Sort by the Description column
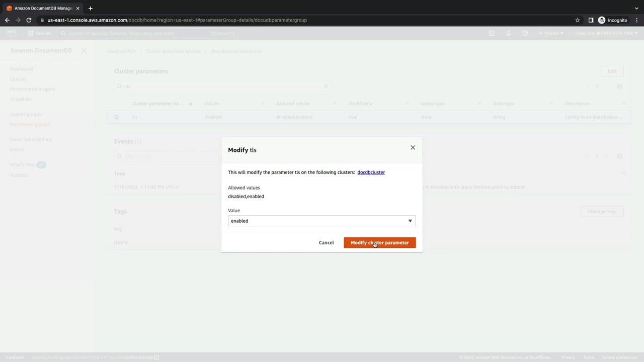The image size is (644, 362). [595, 104]
